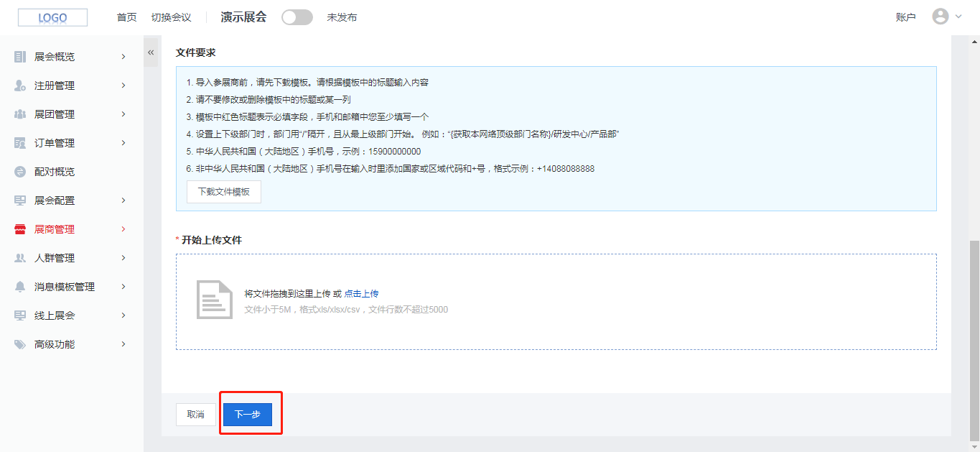
Task: Expand 消息模板管理 chevron arrow
Action: [x=123, y=287]
